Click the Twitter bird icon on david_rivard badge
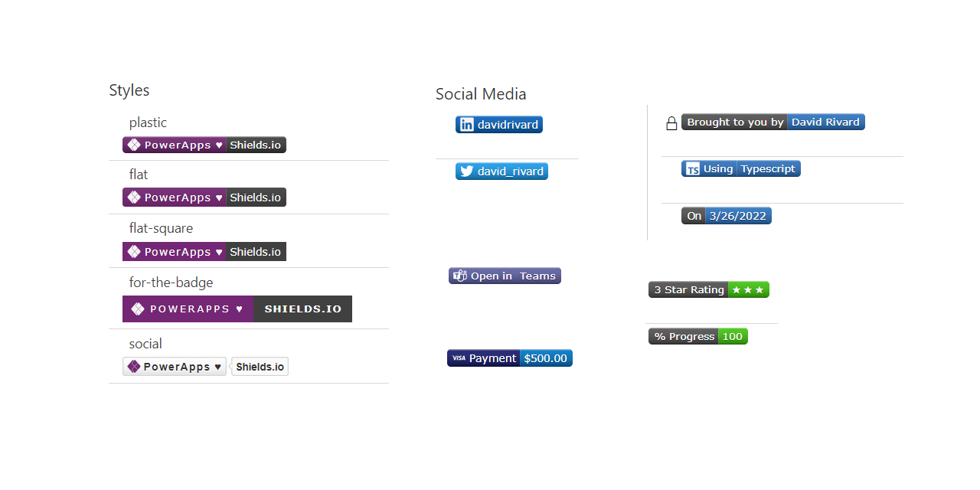This screenshot has width=980, height=490. 467,171
